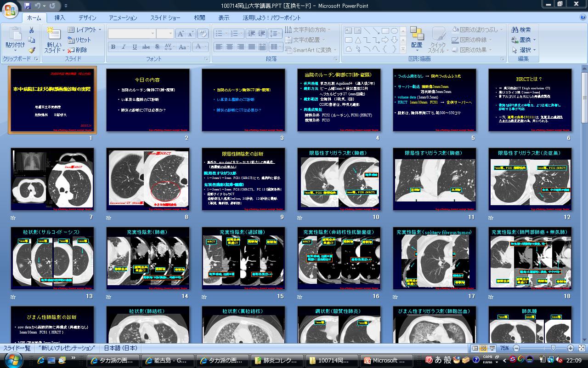
Task: Apply text shadow formatting
Action: click(158, 47)
